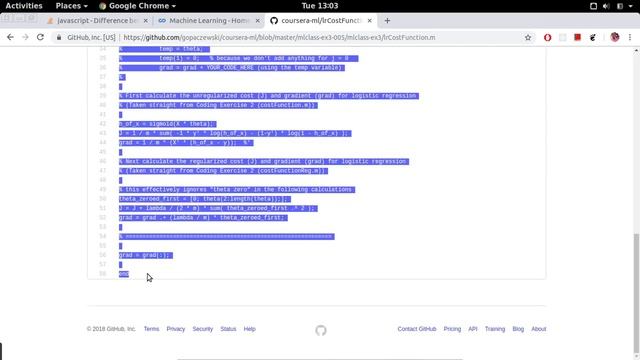This screenshot has width=640, height=360.
Task: Click the 'grad = grad(:);' code line
Action: 145,256
